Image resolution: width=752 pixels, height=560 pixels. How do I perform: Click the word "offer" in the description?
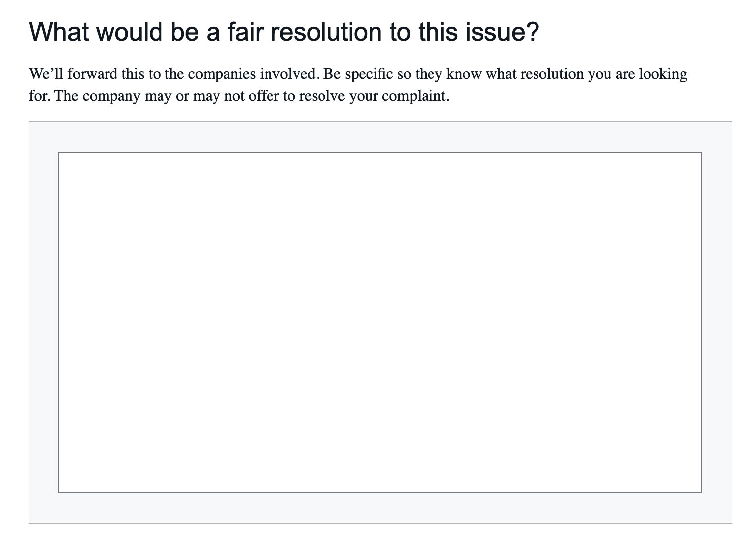tap(263, 96)
